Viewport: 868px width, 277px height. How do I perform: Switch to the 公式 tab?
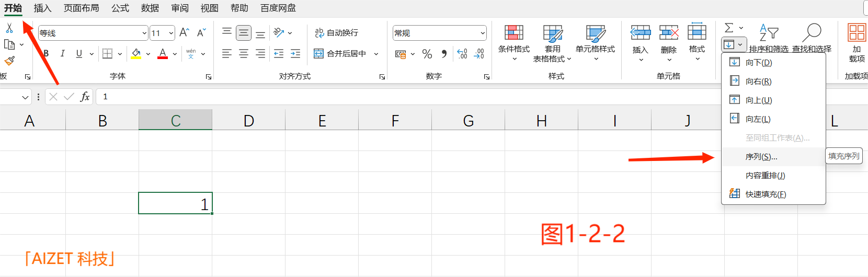coord(120,8)
